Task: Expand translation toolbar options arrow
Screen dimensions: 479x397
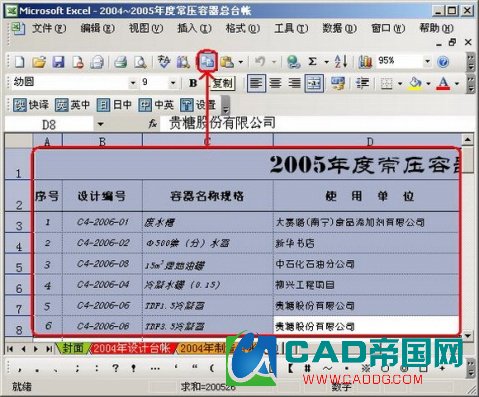Action: [226, 105]
